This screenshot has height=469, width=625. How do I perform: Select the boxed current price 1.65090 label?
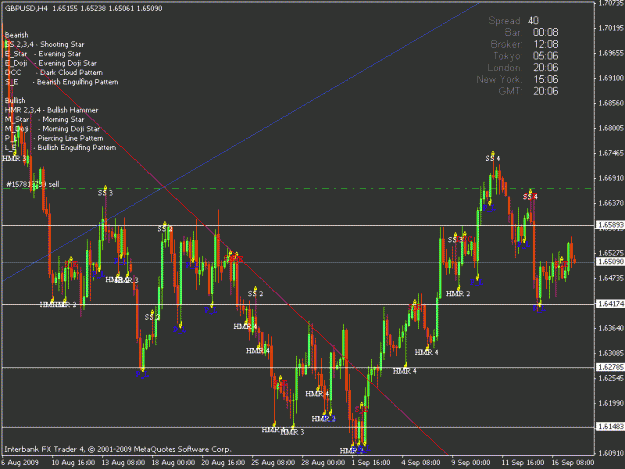[610, 261]
